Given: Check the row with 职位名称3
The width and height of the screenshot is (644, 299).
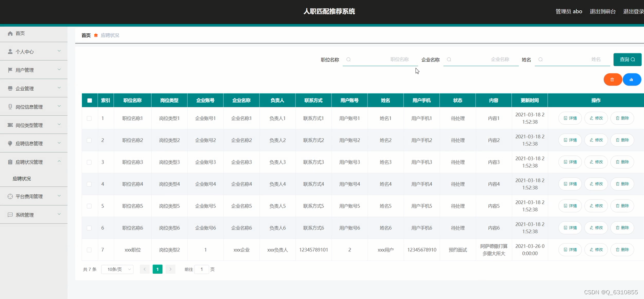Looking at the screenshot, I should pyautogui.click(x=89, y=162).
